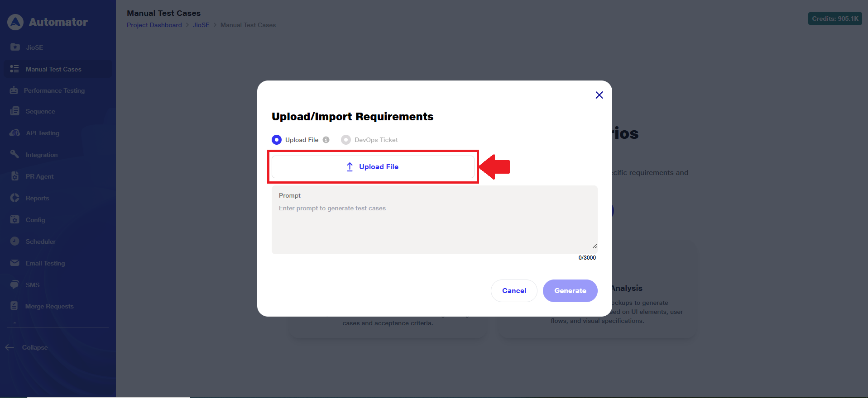
Task: Click the info icon beside Upload File
Action: pyautogui.click(x=326, y=140)
